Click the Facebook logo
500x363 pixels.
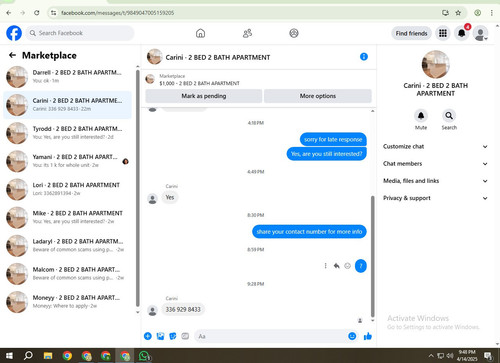coord(14,33)
